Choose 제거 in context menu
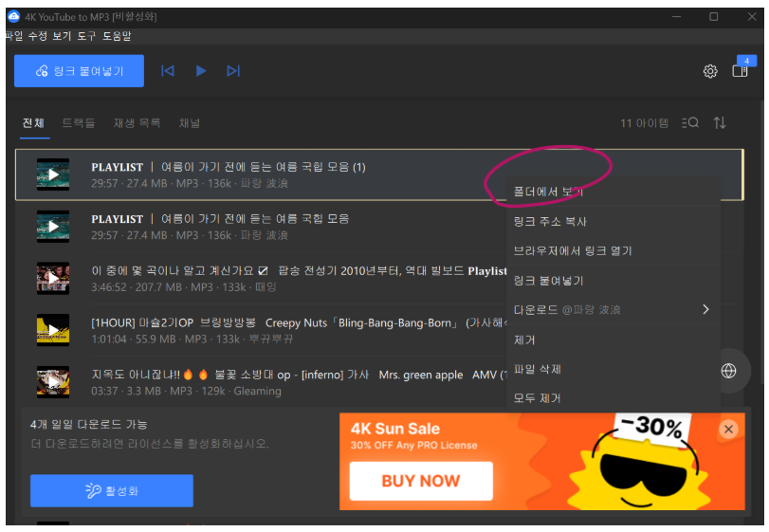769x532 pixels. pyautogui.click(x=613, y=339)
